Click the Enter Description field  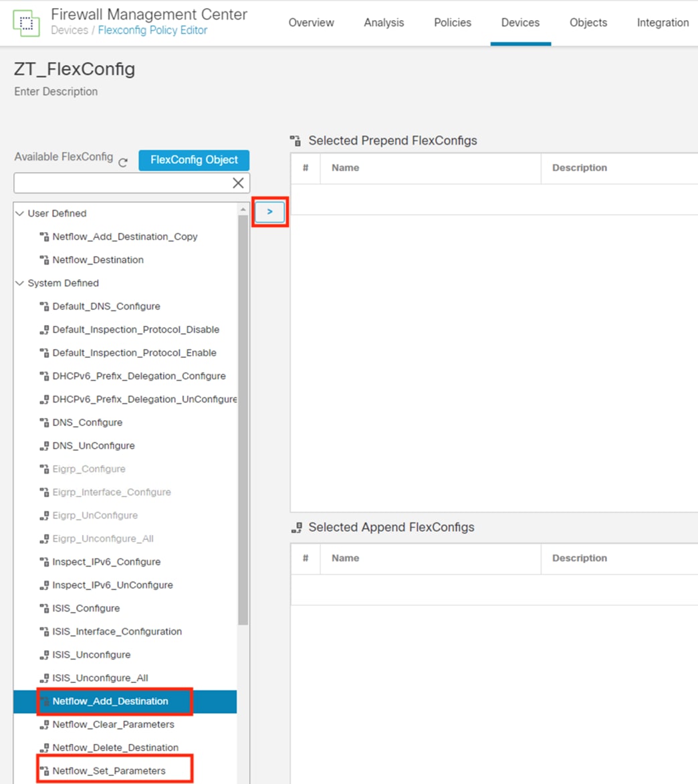coord(56,92)
